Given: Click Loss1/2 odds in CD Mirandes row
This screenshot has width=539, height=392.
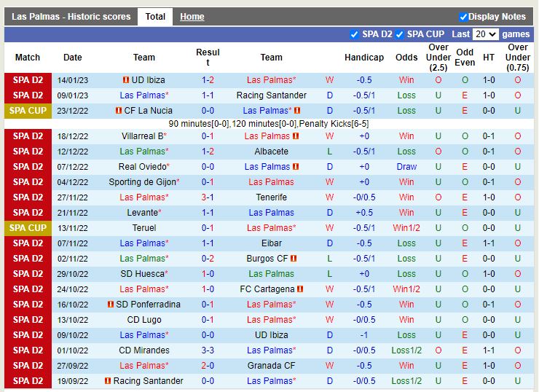Looking at the screenshot, I should tap(406, 350).
